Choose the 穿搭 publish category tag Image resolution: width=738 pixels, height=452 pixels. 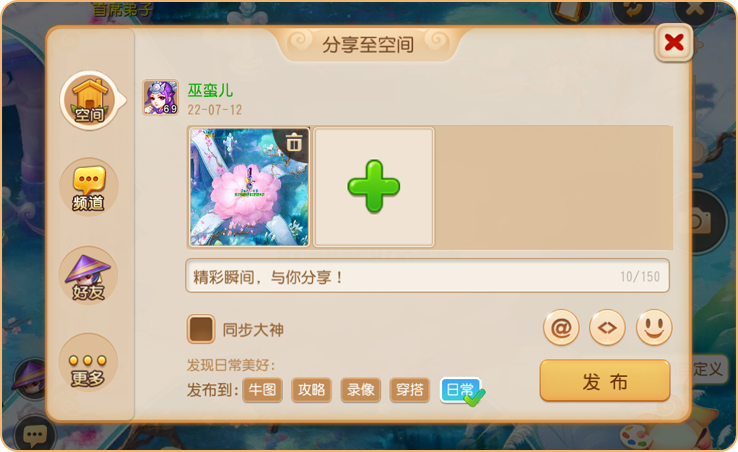409,390
